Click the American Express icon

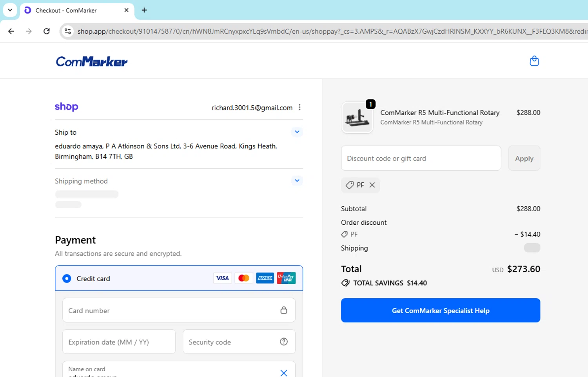[x=265, y=278]
